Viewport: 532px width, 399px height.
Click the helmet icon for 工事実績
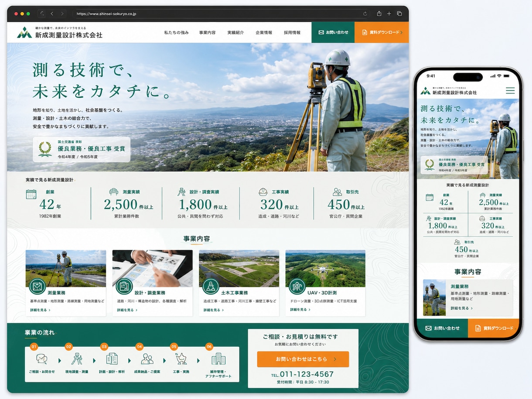[x=263, y=192]
